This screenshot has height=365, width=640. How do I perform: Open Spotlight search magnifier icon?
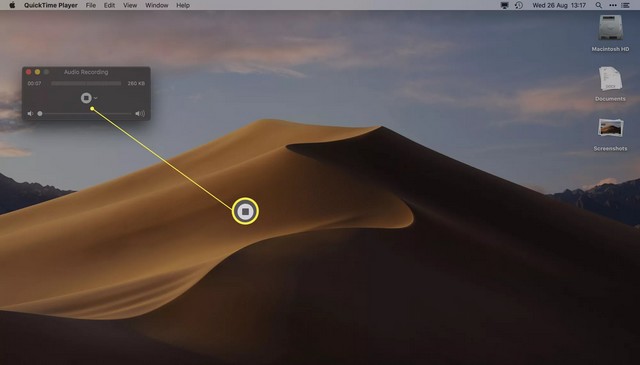click(598, 5)
